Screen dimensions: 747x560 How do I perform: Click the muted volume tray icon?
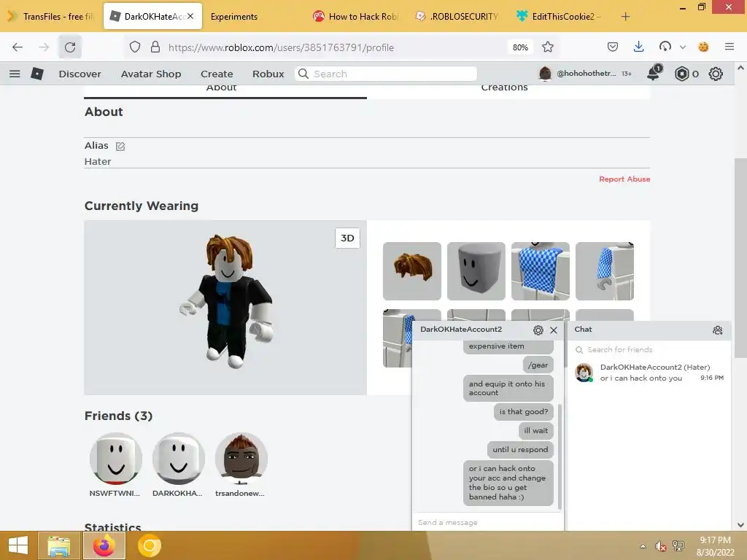659,546
